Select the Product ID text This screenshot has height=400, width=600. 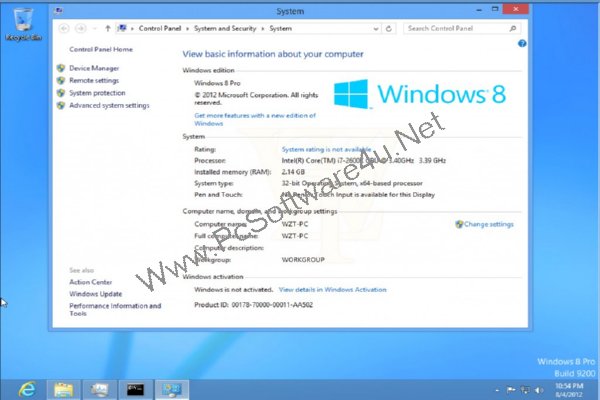pyautogui.click(x=253, y=305)
